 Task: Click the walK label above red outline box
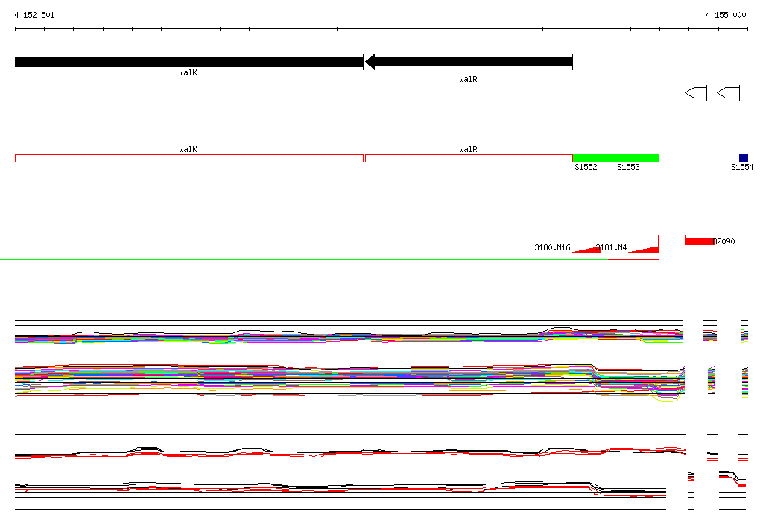(188, 150)
